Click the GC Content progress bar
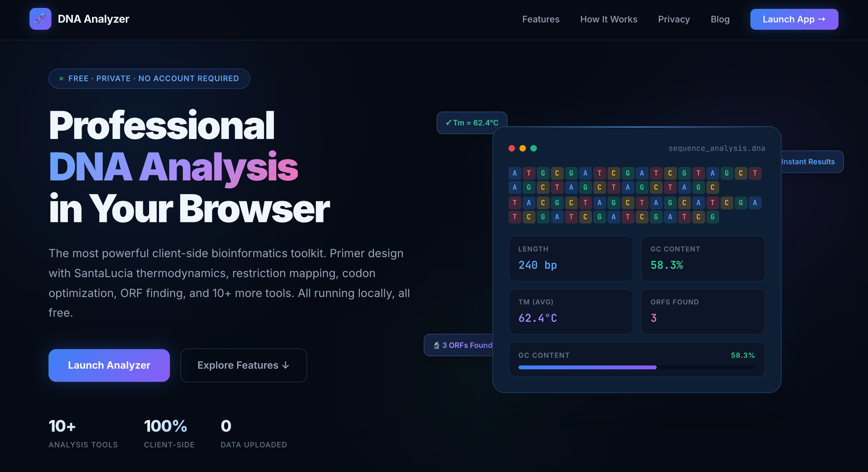The width and height of the screenshot is (868, 472). 637,367
